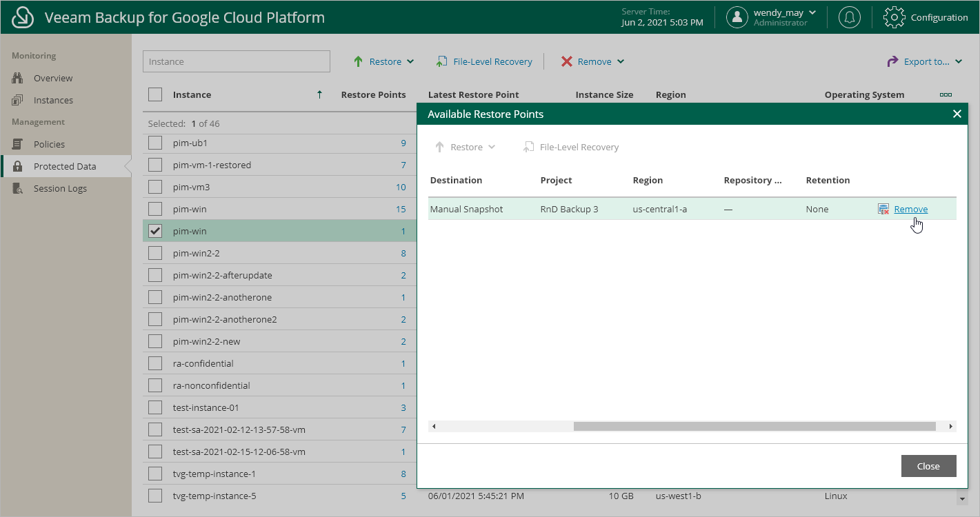
Task: Open the wendy_may user dropdown
Action: tap(812, 12)
